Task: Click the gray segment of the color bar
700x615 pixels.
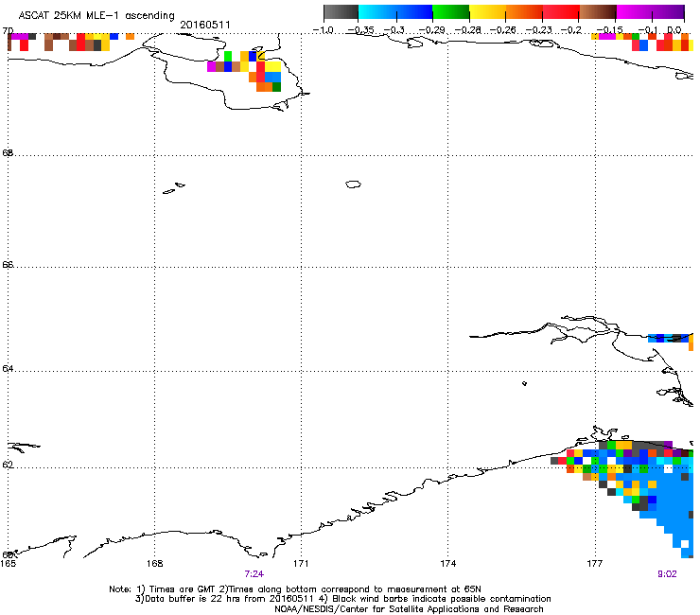Action: [341, 12]
